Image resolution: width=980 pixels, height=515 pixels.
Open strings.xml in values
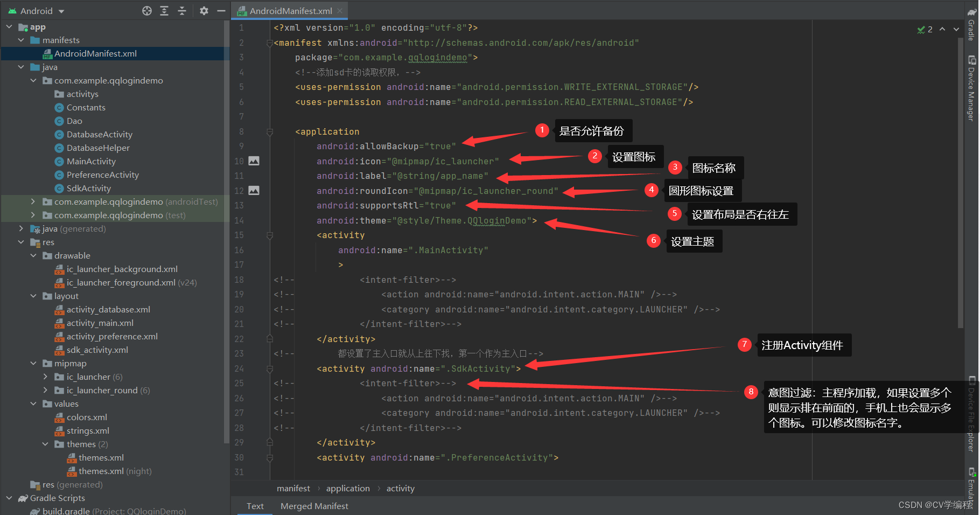click(x=88, y=430)
